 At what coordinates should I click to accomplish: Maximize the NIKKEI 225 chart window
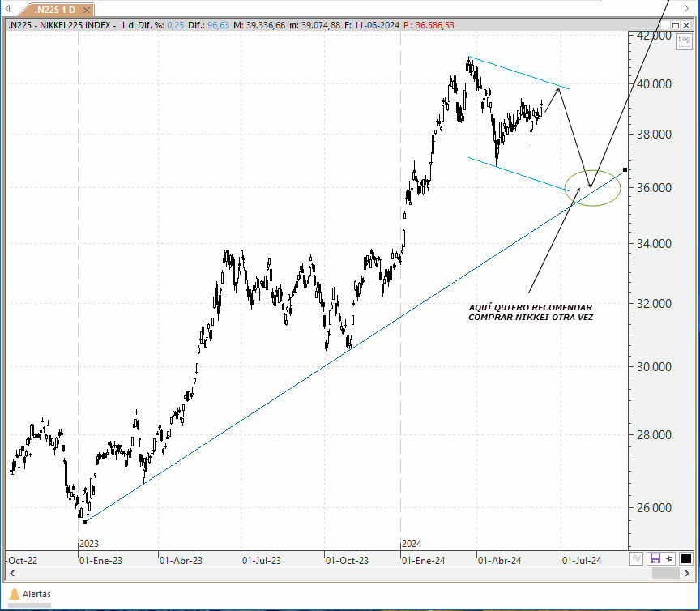(x=676, y=25)
